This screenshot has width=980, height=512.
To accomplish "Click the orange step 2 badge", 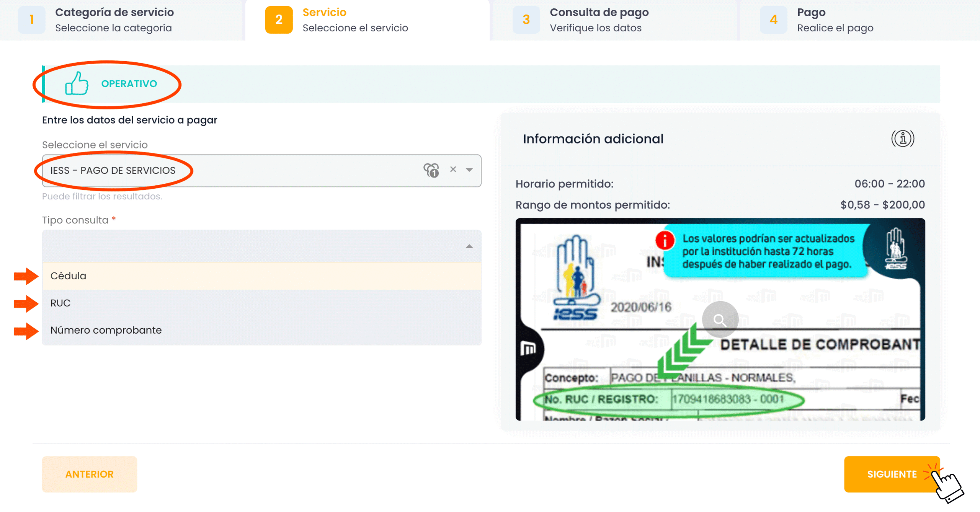I will pyautogui.click(x=279, y=20).
